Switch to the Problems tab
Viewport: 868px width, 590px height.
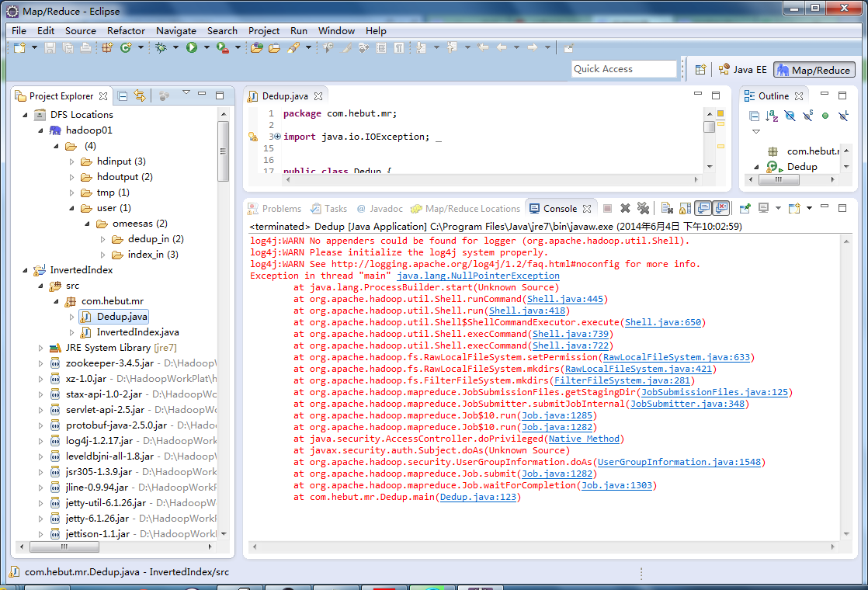click(x=275, y=209)
